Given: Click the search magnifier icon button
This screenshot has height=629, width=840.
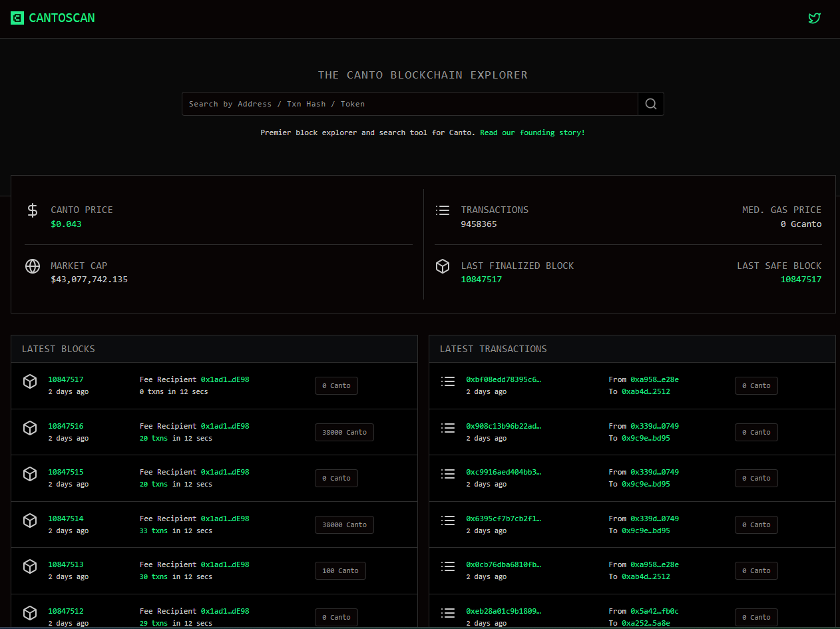Looking at the screenshot, I should click(x=651, y=104).
